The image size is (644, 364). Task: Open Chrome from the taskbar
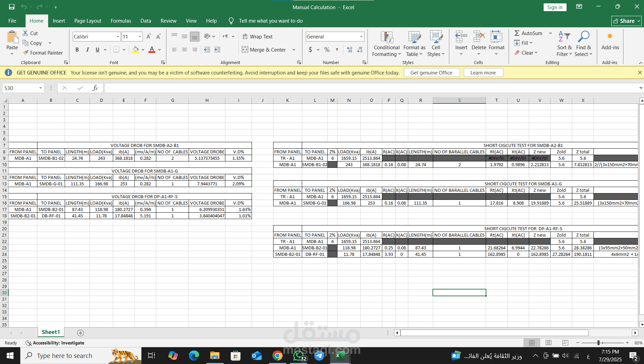click(x=277, y=356)
